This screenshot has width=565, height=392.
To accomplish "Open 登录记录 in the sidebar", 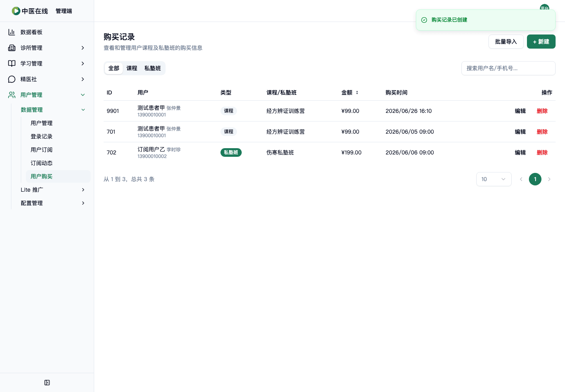I will (58, 136).
